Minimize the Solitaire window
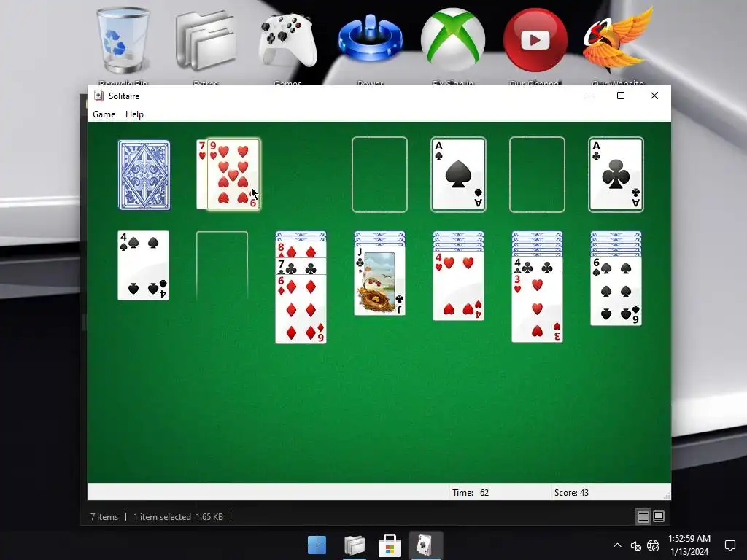The height and width of the screenshot is (560, 747). click(x=588, y=96)
